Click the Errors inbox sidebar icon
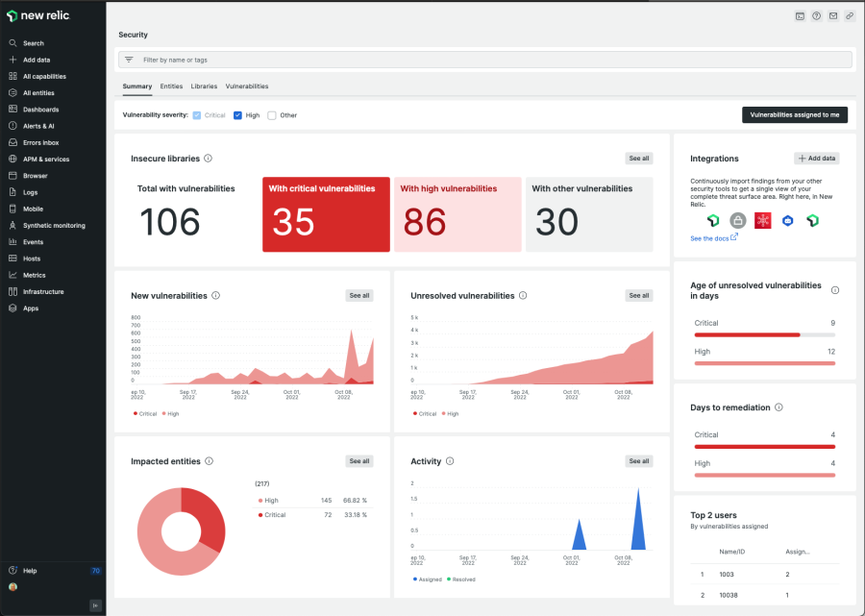 [x=12, y=142]
